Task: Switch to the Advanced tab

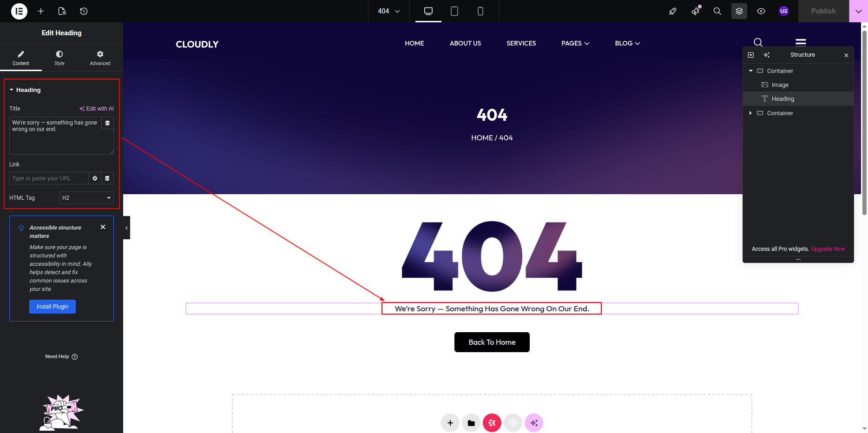Action: (100, 58)
